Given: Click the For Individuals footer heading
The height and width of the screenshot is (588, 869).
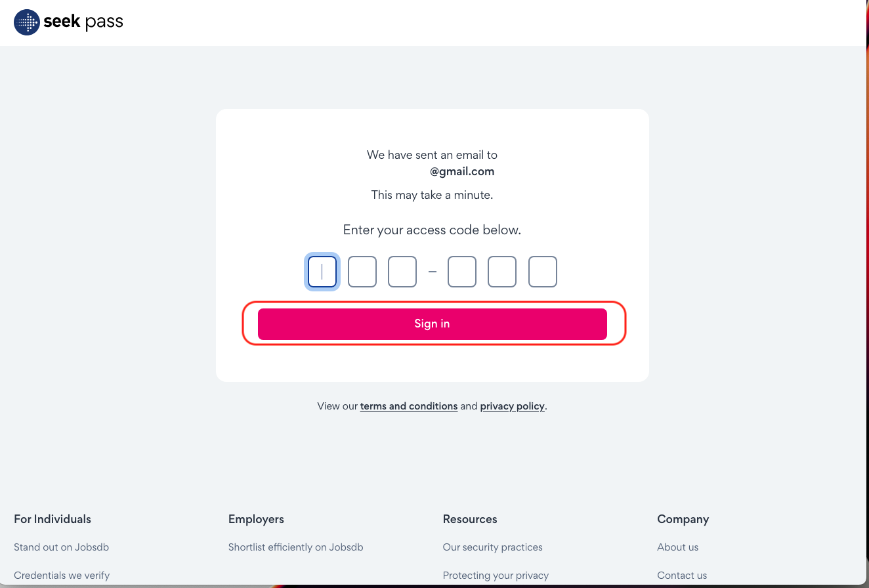Looking at the screenshot, I should tap(53, 519).
